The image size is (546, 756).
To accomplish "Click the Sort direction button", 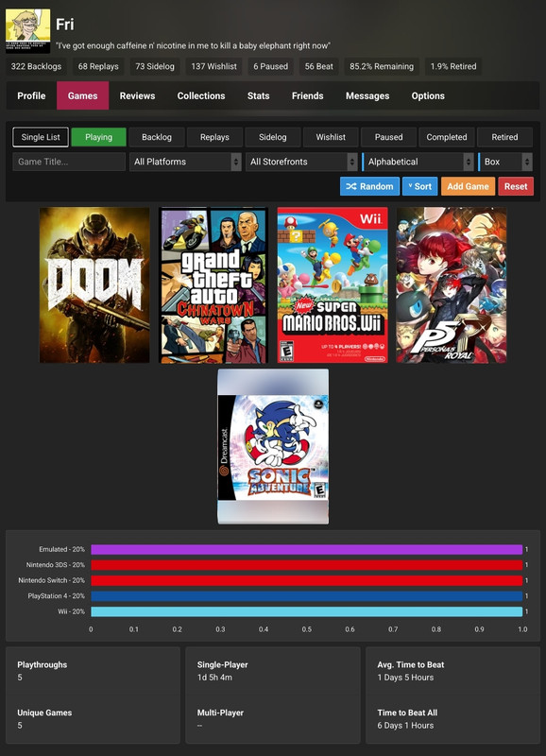I will 419,186.
